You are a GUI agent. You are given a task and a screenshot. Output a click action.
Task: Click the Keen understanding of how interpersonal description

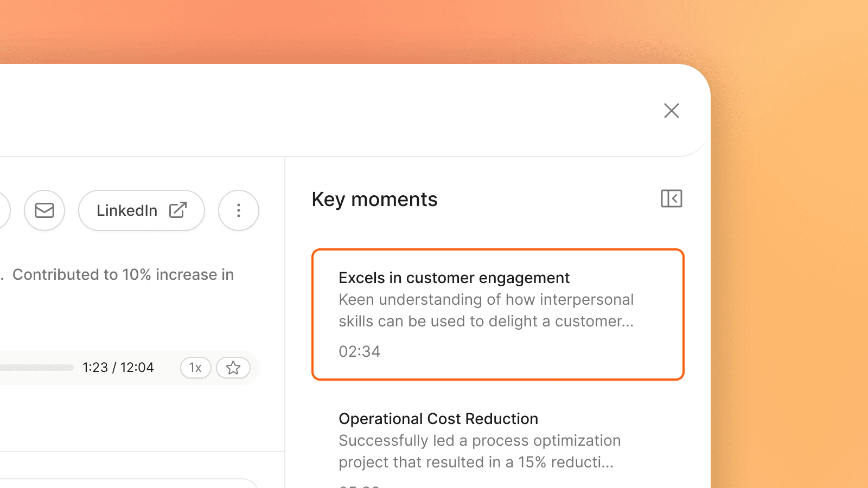[x=486, y=310]
